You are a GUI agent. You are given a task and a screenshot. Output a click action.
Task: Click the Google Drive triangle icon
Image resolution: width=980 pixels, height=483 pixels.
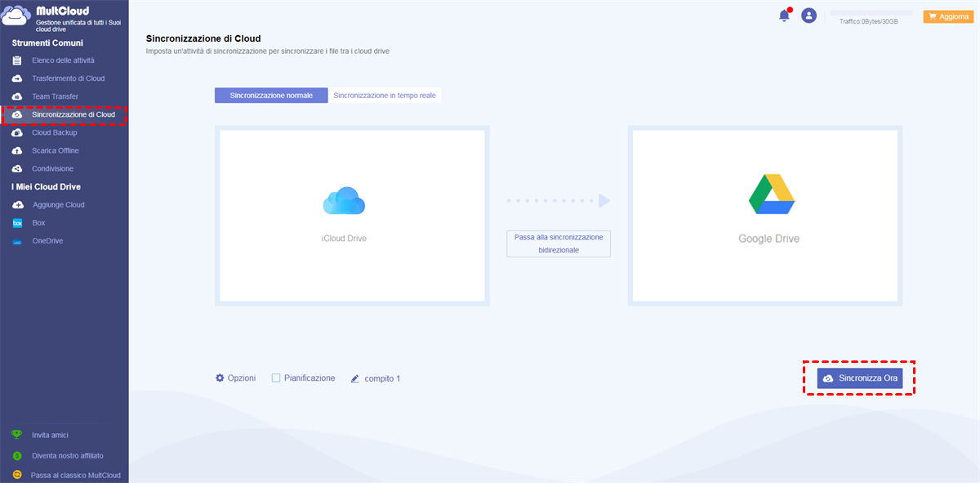pyautogui.click(x=772, y=195)
